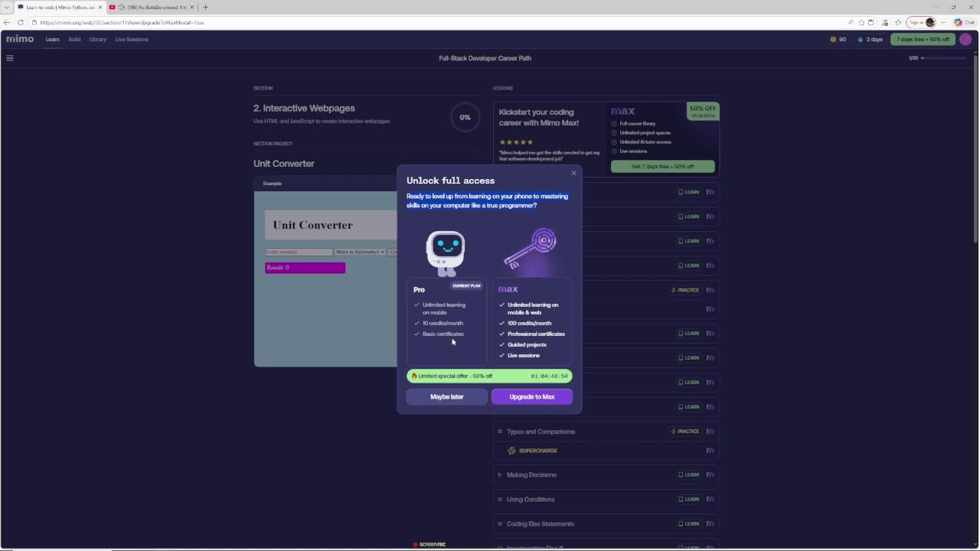Open the purple profile avatar
This screenshot has width=980, height=551.
[x=965, y=39]
